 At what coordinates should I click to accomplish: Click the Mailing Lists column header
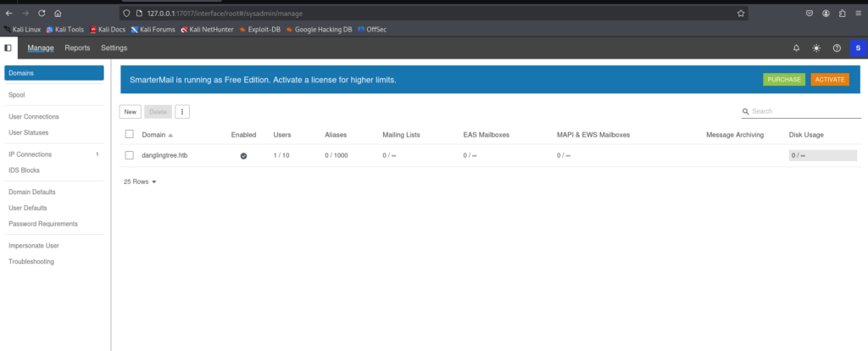(401, 135)
